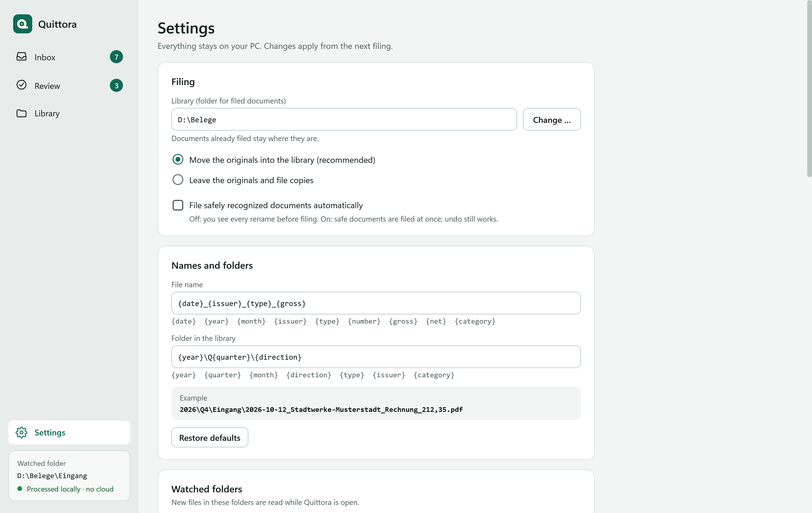Open the Inbox menu item
Screen dimensions: 812x513
point(69,57)
